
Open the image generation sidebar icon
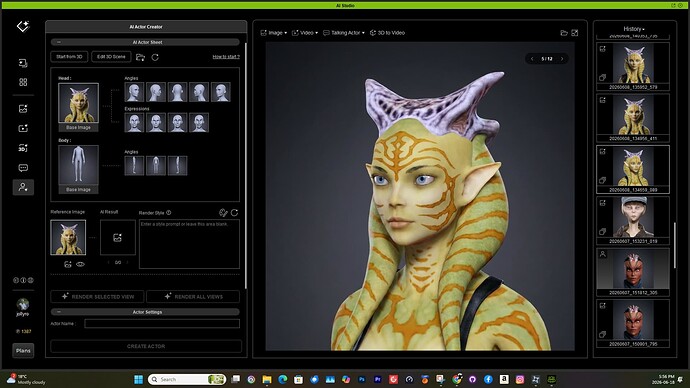tap(23, 108)
